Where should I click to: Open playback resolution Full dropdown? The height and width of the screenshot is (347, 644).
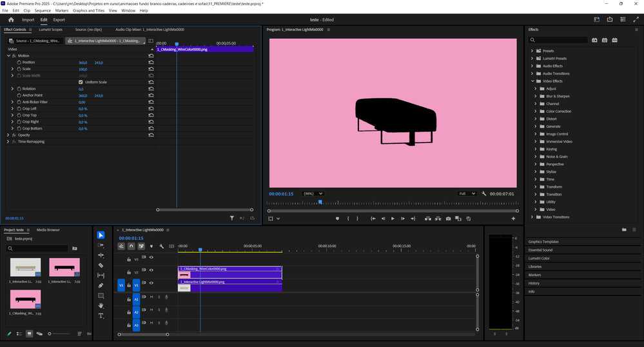pos(467,193)
